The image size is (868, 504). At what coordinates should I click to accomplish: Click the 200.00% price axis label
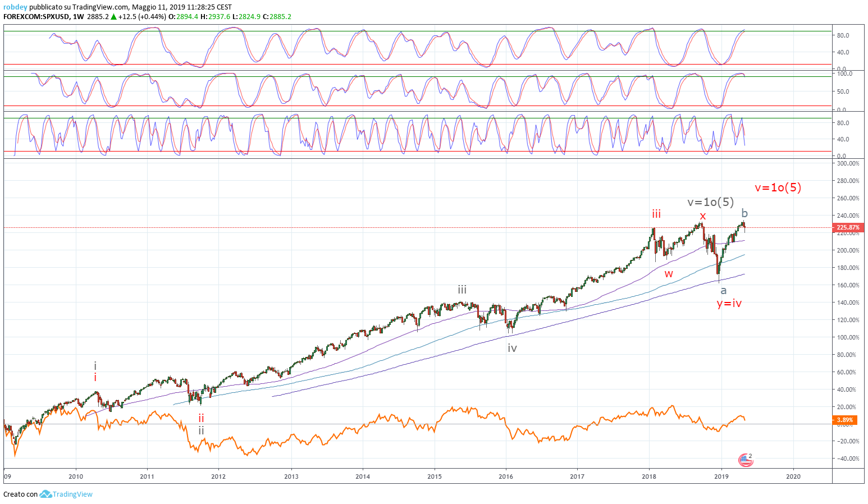tap(848, 251)
